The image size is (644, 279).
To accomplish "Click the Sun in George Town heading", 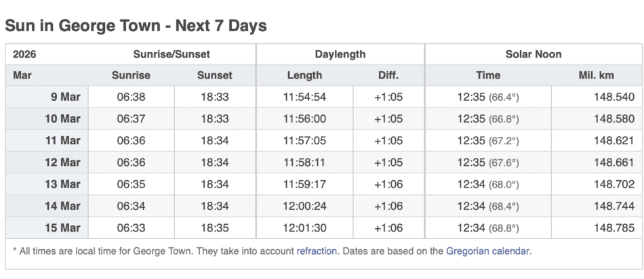I will click(136, 26).
